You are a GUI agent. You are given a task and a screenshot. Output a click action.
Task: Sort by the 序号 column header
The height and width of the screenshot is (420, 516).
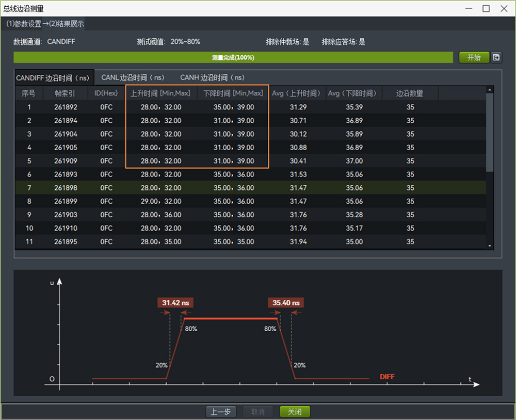coord(28,93)
